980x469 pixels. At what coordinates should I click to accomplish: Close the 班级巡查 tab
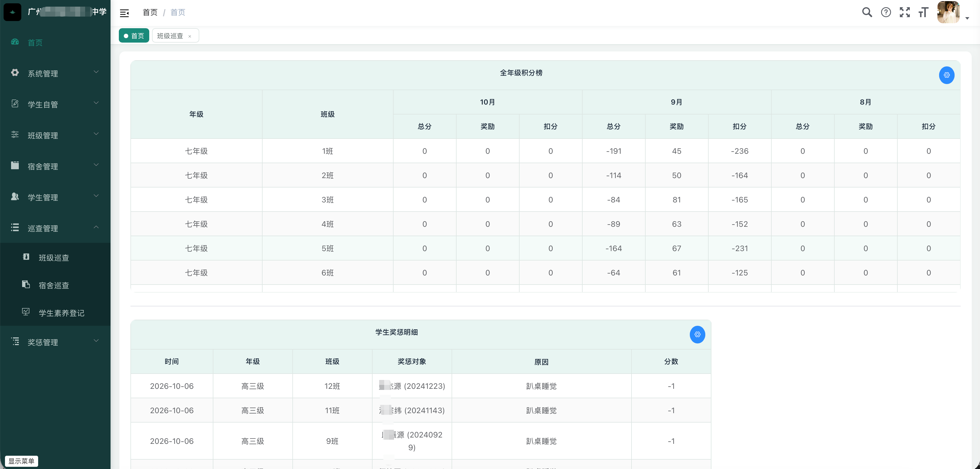[x=190, y=37]
